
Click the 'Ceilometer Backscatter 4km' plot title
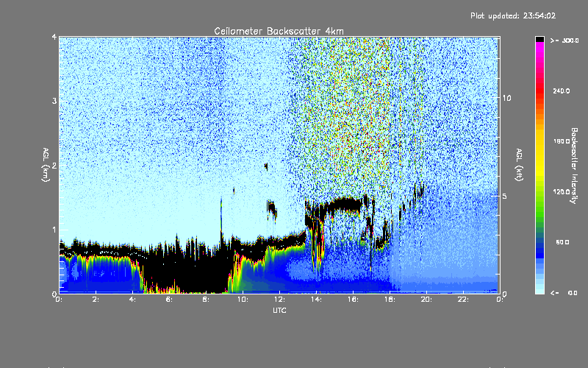click(x=279, y=31)
